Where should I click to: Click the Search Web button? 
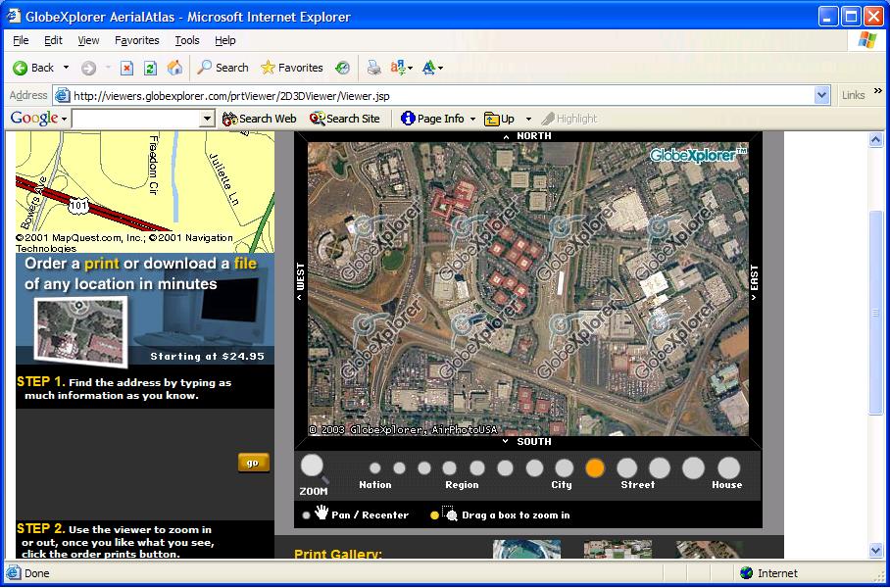[x=260, y=119]
